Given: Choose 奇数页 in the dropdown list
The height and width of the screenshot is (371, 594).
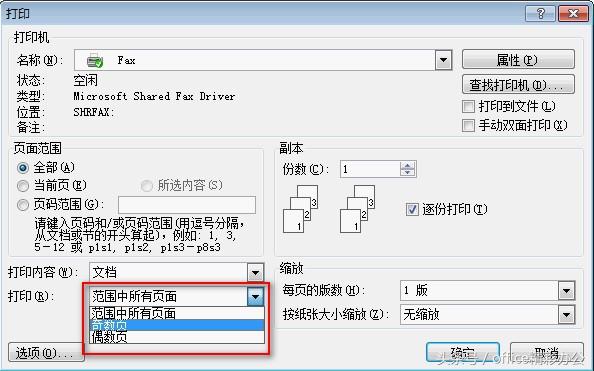Looking at the screenshot, I should point(177,325).
